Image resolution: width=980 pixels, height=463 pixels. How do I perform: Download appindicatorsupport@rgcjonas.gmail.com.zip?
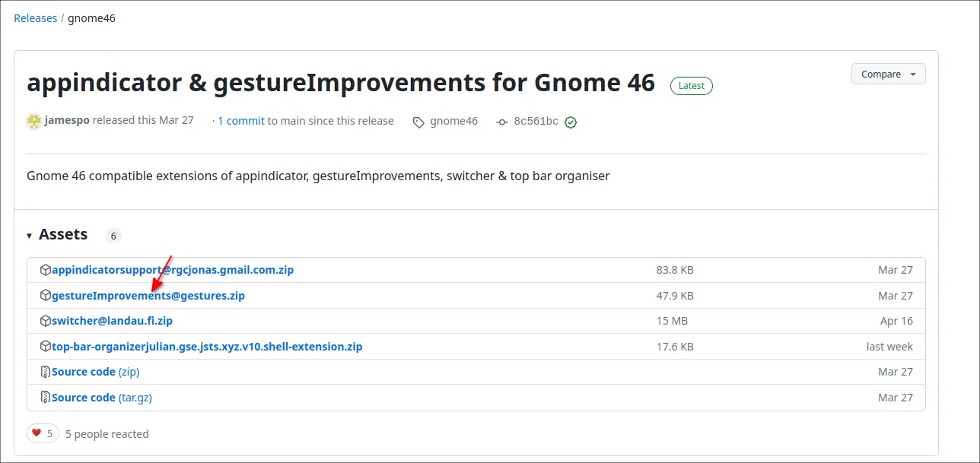[173, 270]
